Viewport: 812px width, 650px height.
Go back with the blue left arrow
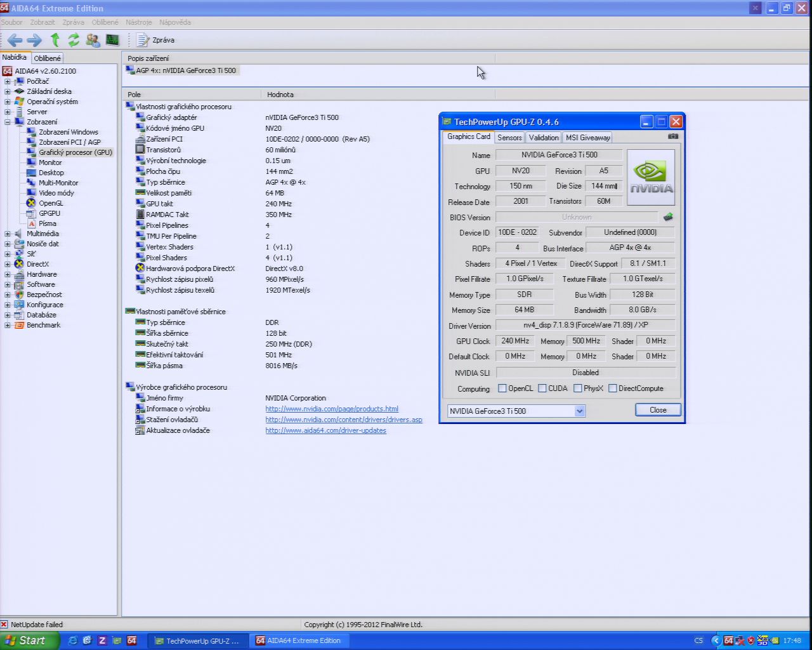tap(15, 40)
